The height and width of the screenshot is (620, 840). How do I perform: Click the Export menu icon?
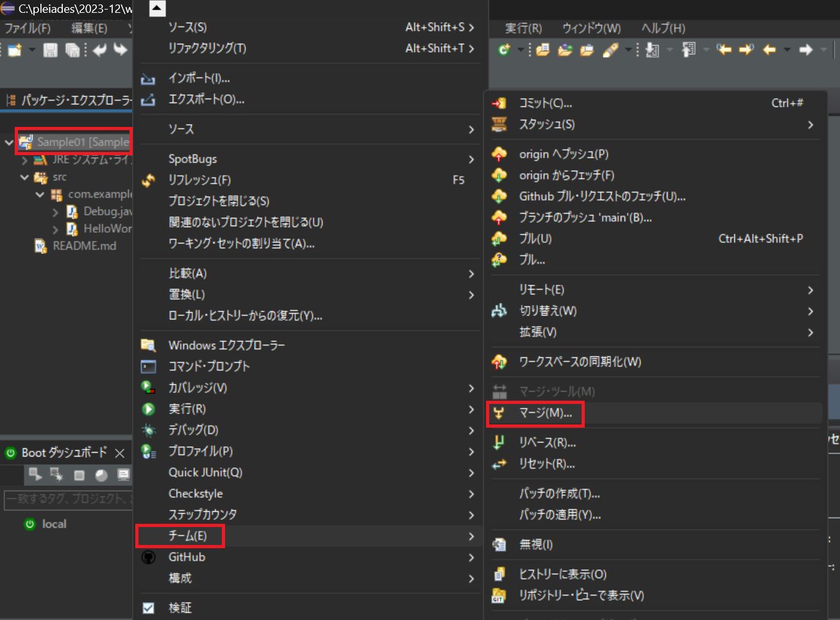tap(148, 99)
